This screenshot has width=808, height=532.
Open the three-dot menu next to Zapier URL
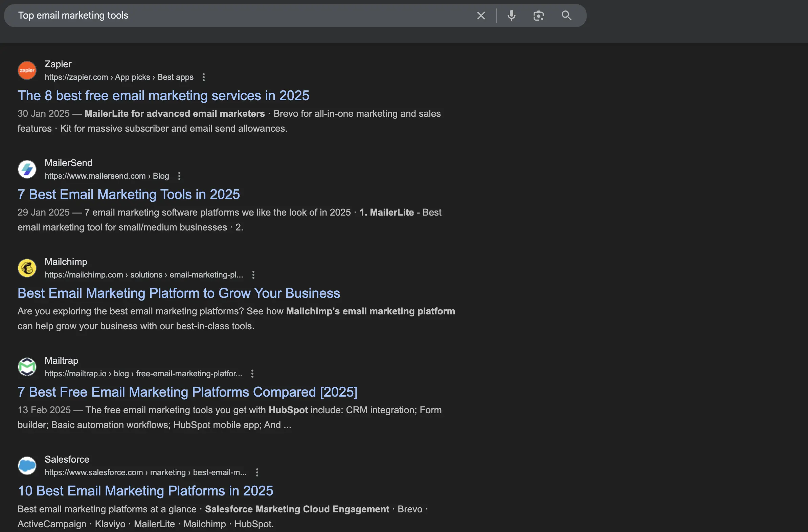203,77
